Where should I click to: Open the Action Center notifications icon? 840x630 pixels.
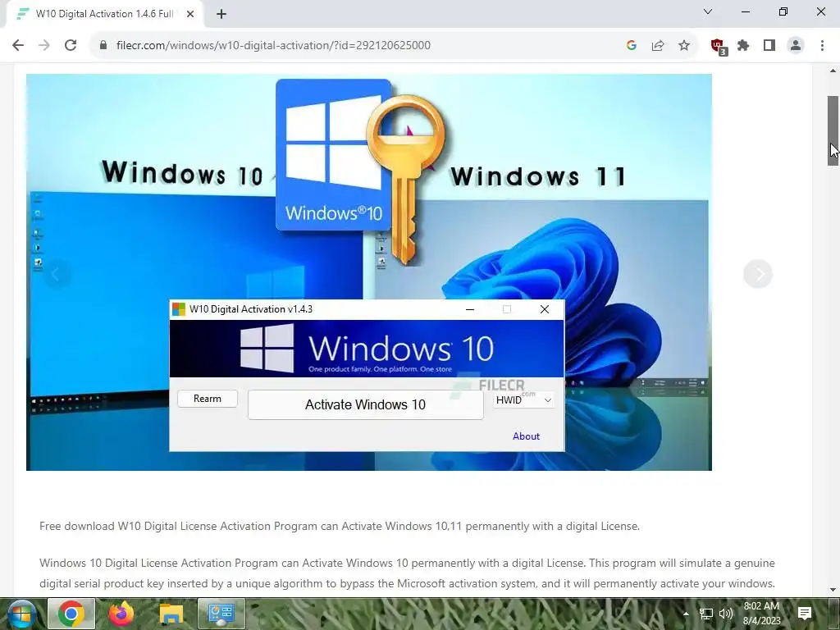[x=805, y=614]
